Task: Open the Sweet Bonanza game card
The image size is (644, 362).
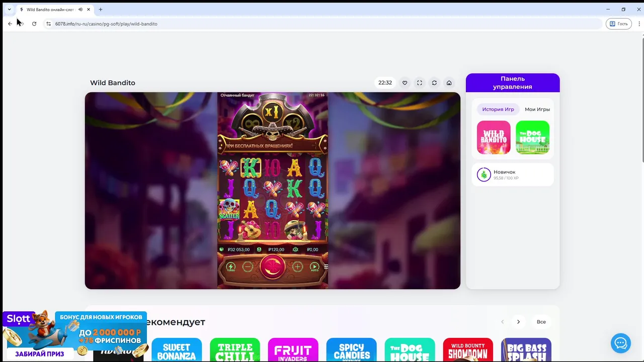Action: (x=177, y=350)
